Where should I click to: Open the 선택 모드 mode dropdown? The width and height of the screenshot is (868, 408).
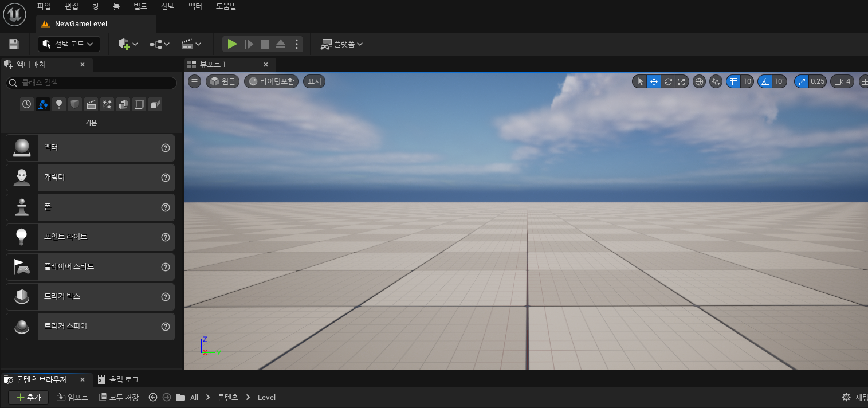coord(69,44)
